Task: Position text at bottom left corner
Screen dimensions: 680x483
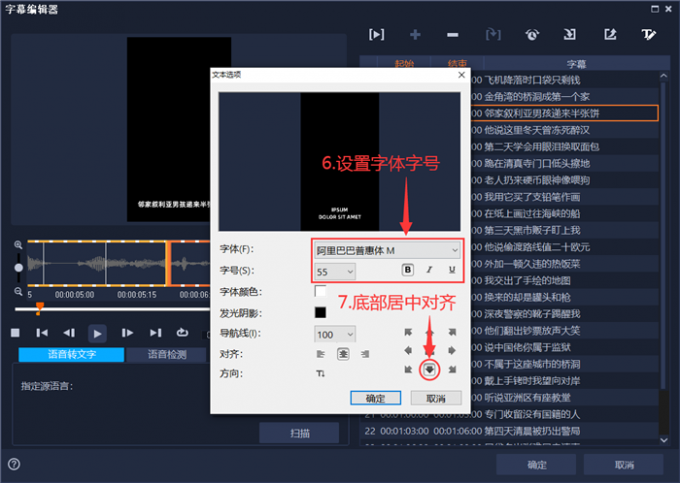Action: (x=408, y=369)
